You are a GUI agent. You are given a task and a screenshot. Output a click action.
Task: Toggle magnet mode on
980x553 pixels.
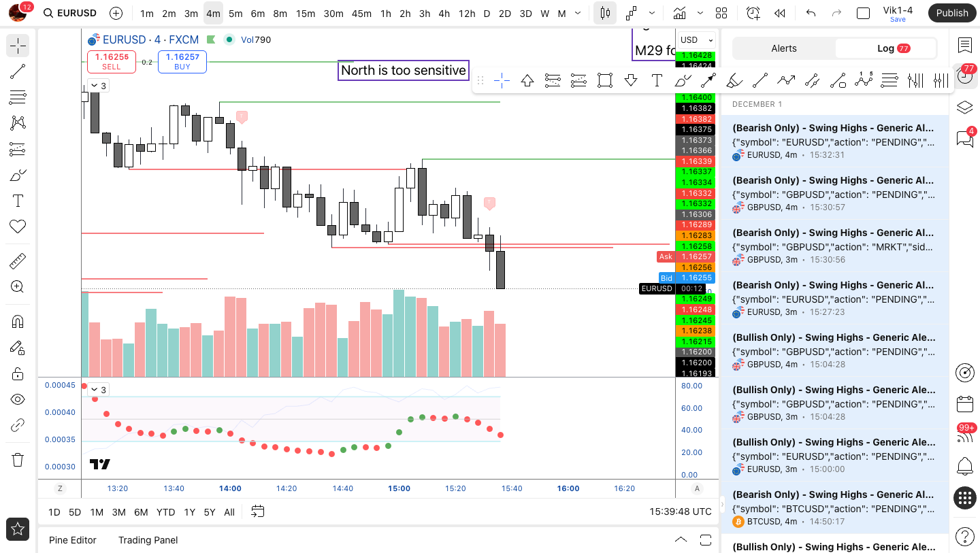point(18,322)
